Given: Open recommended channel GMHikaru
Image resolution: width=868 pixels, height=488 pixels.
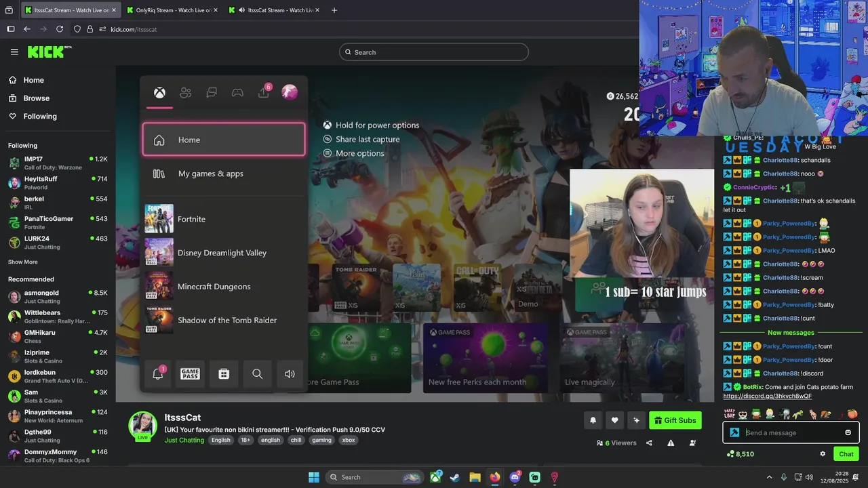Looking at the screenshot, I should coord(58,336).
